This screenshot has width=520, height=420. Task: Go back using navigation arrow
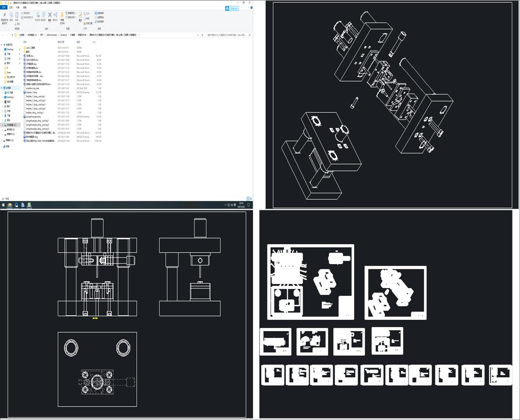pyautogui.click(x=2, y=35)
